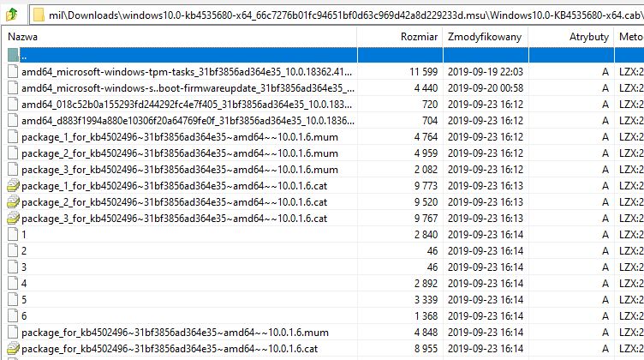644x360 pixels.
Task: Click file icon of entry named 6
Action: 13,316
